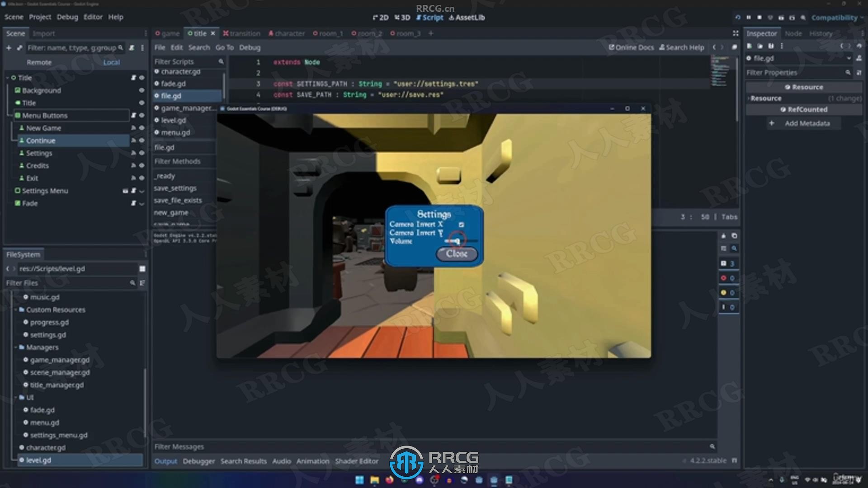Open AssetLib workspace
The image size is (868, 488).
click(467, 18)
